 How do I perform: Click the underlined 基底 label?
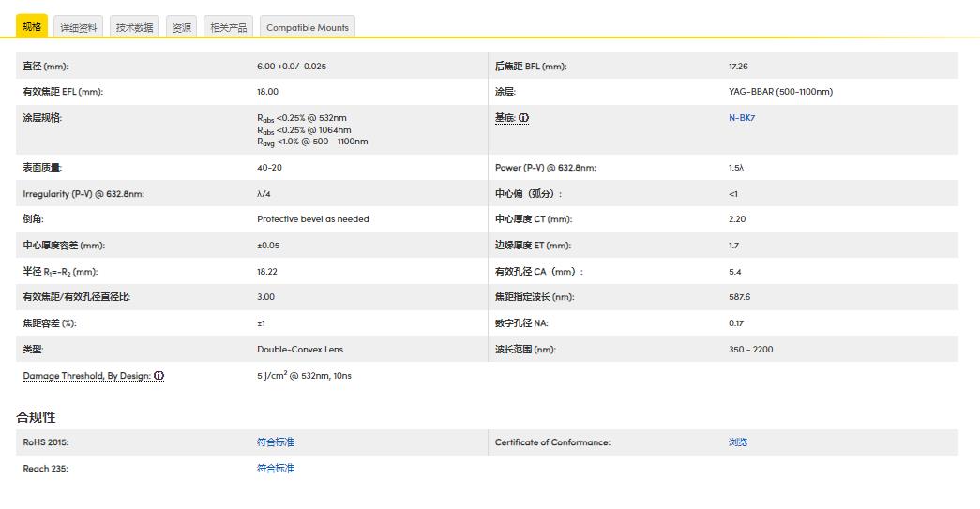pos(505,118)
